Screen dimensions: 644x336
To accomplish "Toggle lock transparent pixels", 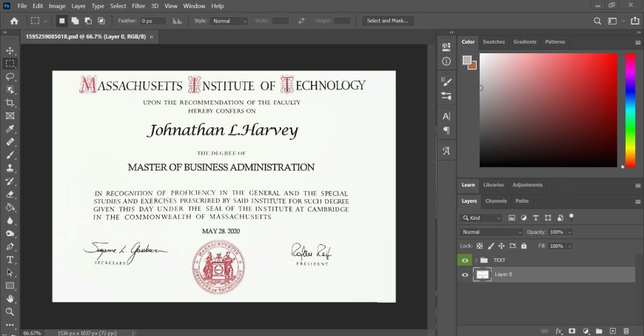I will pyautogui.click(x=480, y=246).
